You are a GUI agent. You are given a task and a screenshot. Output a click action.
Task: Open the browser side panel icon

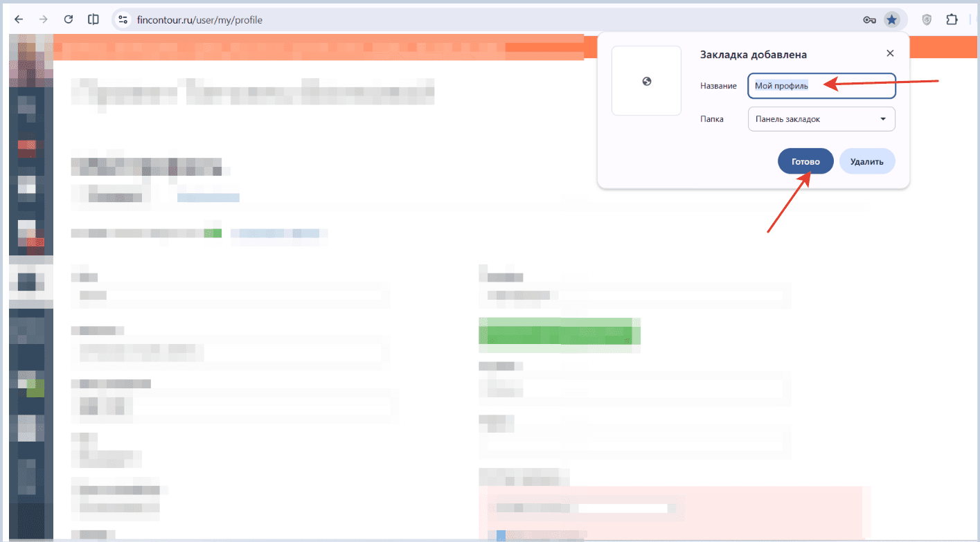93,19
